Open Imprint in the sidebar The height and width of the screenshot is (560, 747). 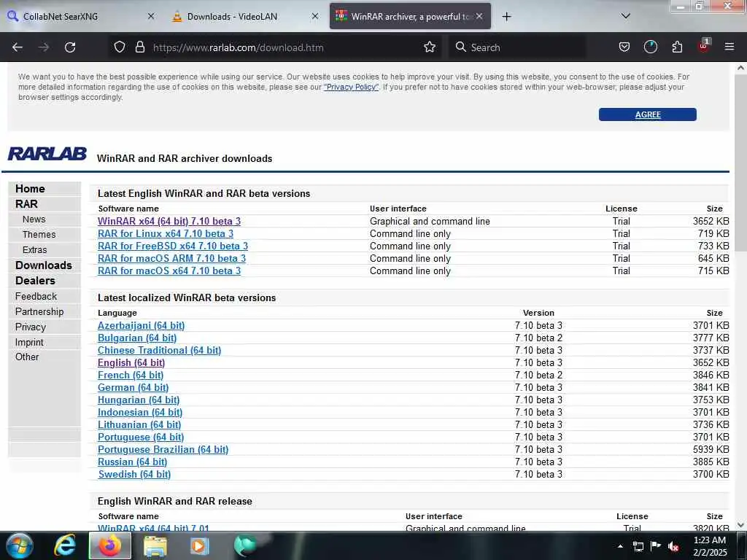pyautogui.click(x=29, y=343)
